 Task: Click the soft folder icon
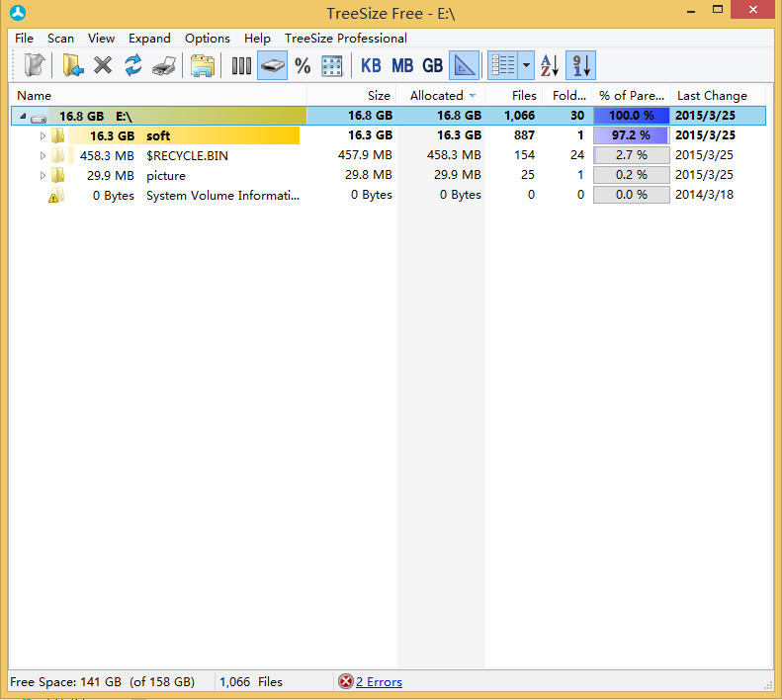58,135
